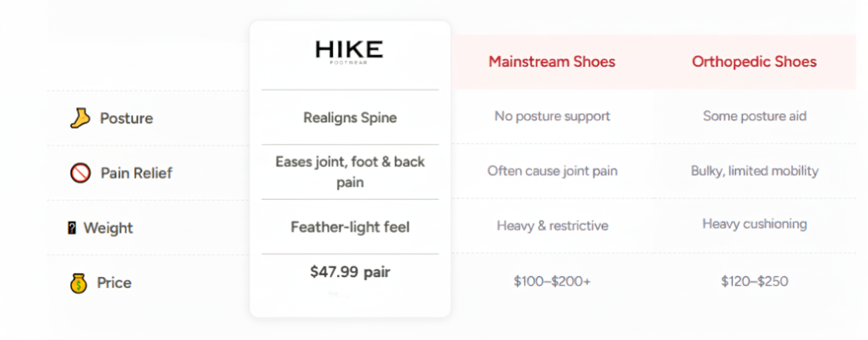868x340 pixels.
Task: Click the Price row label
Action: (x=114, y=283)
